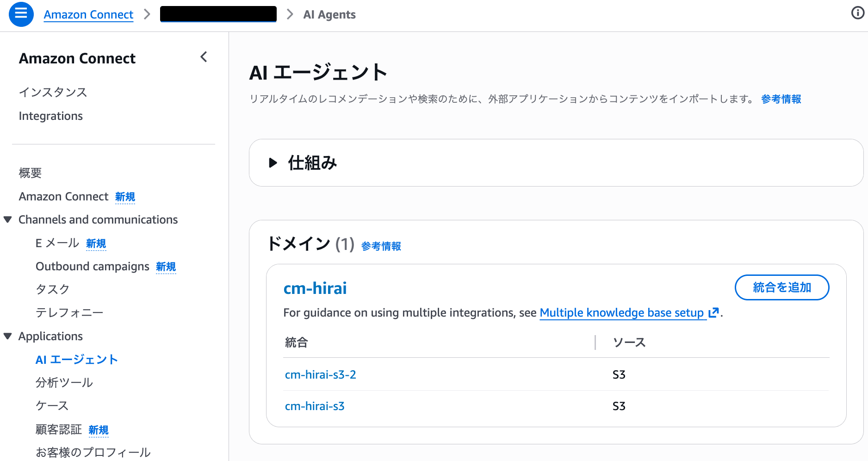Open the cm-hirai-s3-2 integration

click(x=321, y=374)
